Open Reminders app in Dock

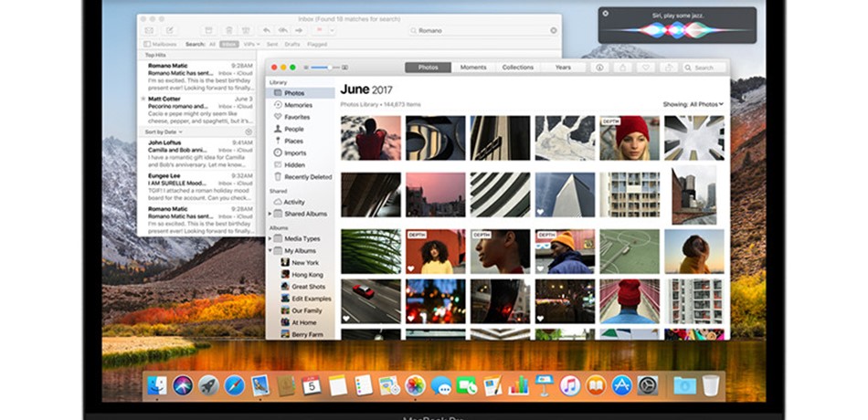363,385
